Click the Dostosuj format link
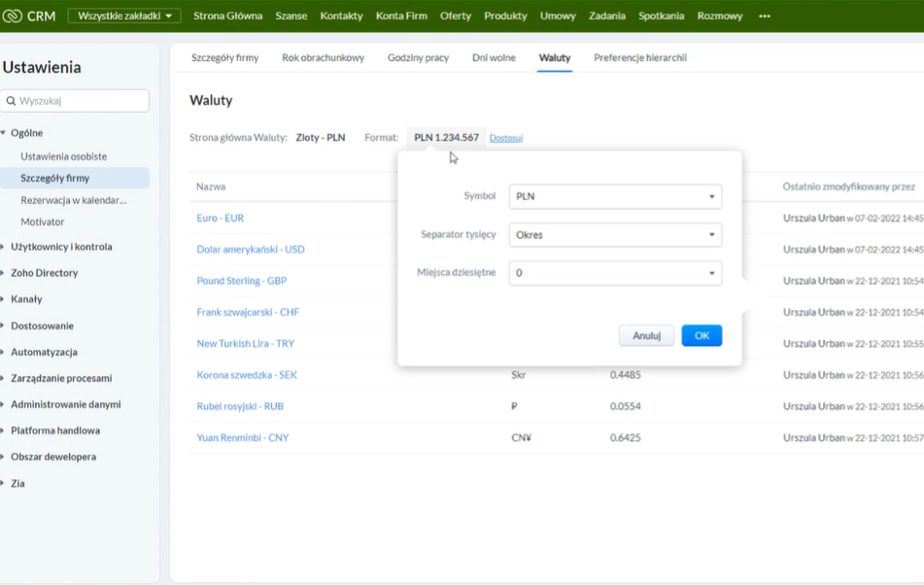This screenshot has height=585, width=924. tap(505, 138)
